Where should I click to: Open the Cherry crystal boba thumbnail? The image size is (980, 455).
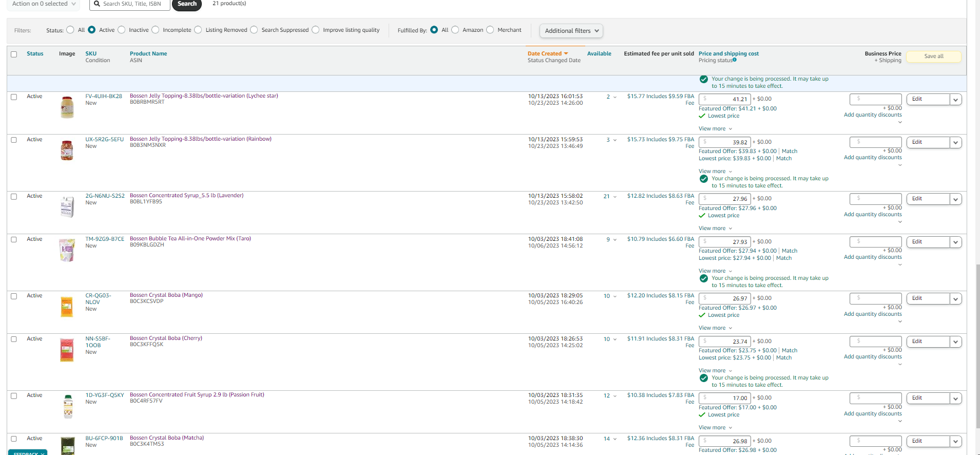67,350
